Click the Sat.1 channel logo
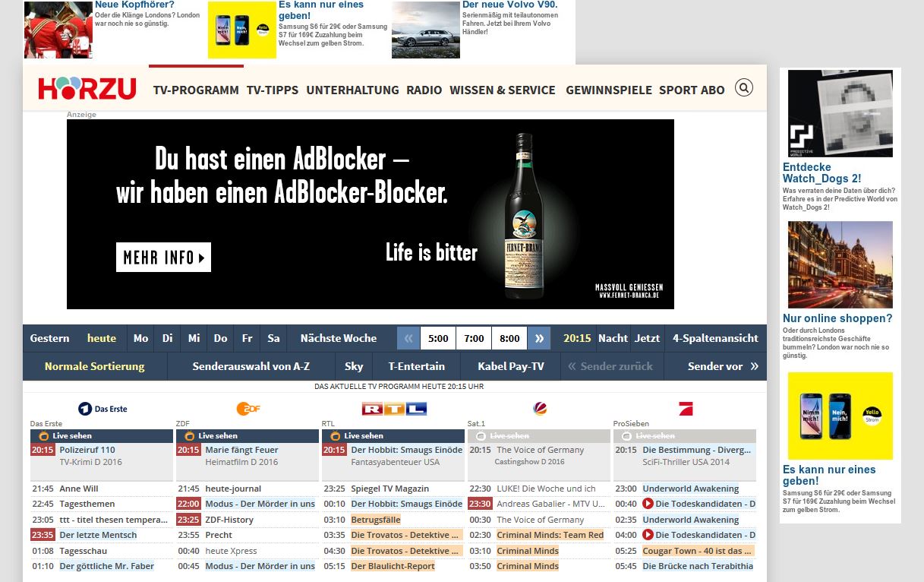The width and height of the screenshot is (924, 582). pos(540,409)
